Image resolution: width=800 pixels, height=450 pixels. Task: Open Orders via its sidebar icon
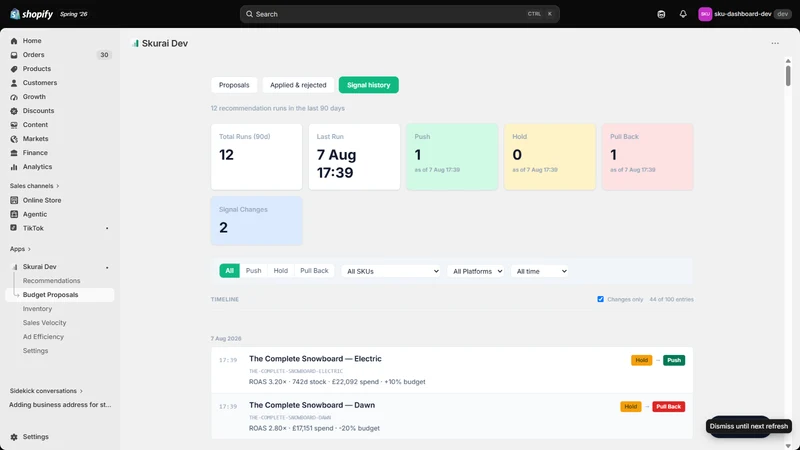14,55
